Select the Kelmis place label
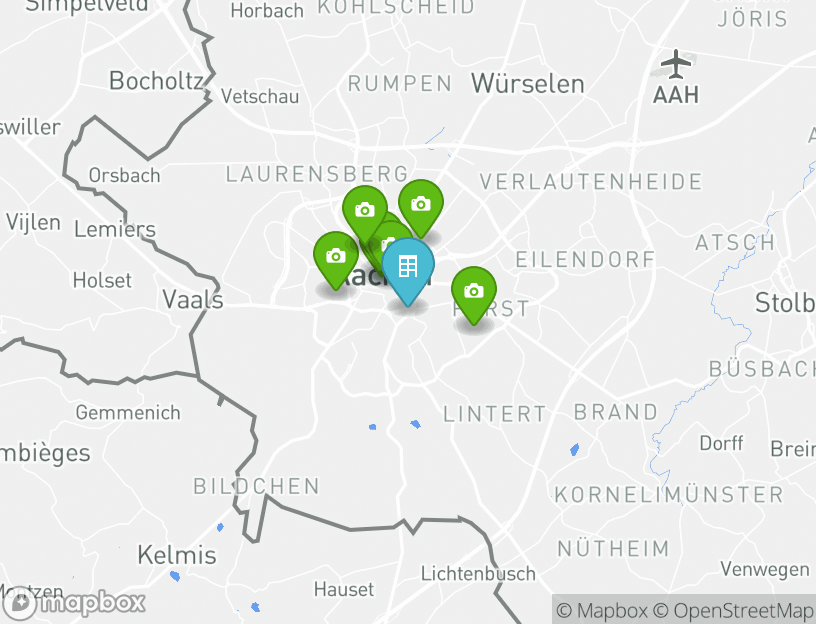The width and height of the screenshot is (816, 624). coord(176,555)
